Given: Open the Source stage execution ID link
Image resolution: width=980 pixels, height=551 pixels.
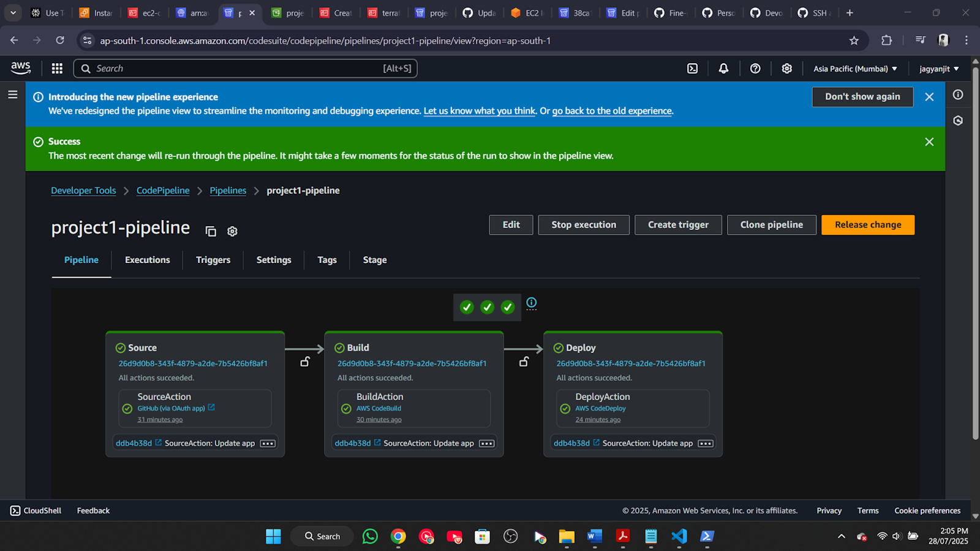Looking at the screenshot, I should click(193, 363).
